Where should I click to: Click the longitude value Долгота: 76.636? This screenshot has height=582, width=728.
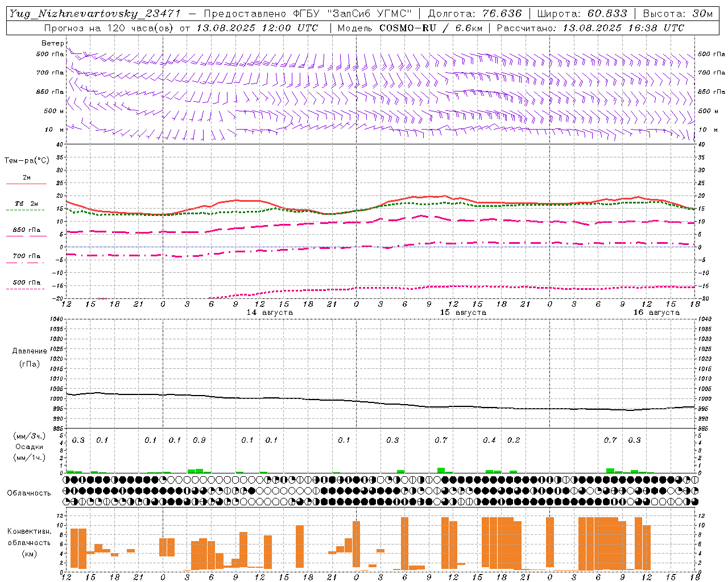474,14
